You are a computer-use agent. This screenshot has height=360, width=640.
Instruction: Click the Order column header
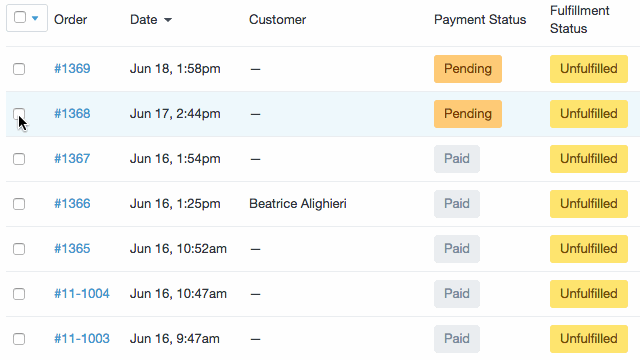pyautogui.click(x=70, y=20)
